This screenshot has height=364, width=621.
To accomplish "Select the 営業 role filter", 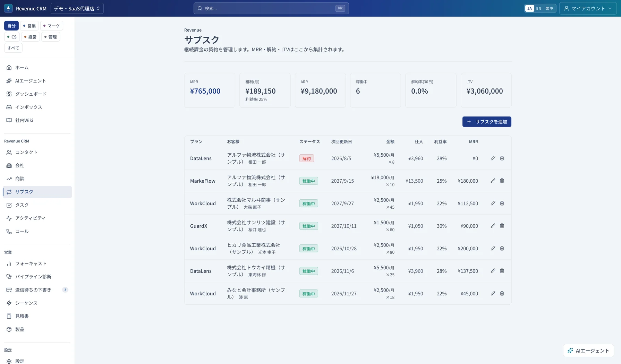I will click(x=29, y=26).
